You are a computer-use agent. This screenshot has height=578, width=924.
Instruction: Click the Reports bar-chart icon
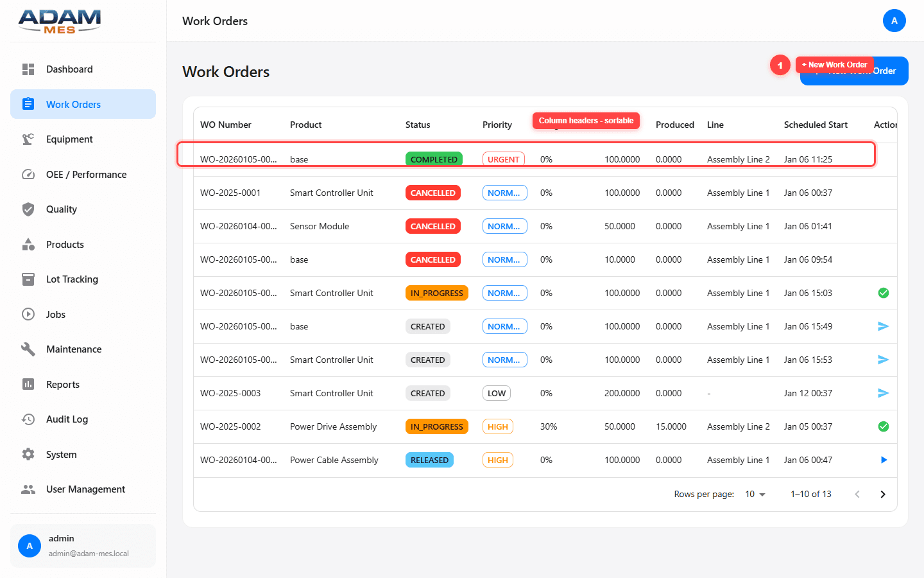pyautogui.click(x=28, y=384)
